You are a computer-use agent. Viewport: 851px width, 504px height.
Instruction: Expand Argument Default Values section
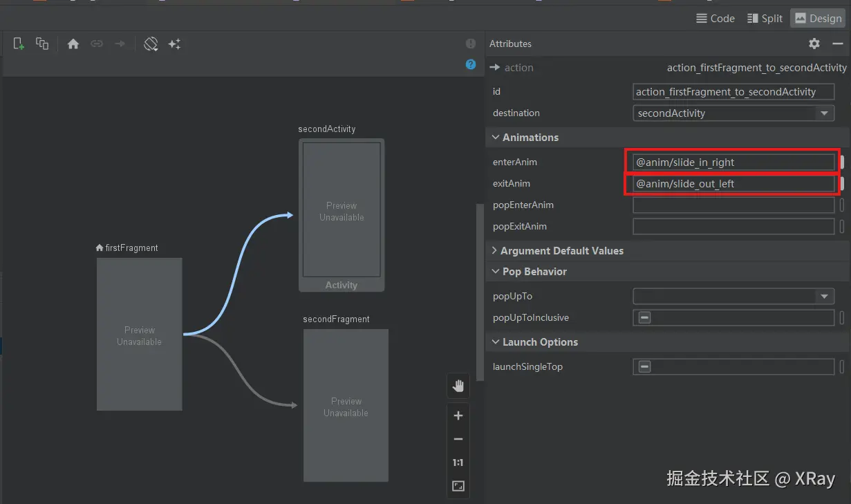(494, 250)
